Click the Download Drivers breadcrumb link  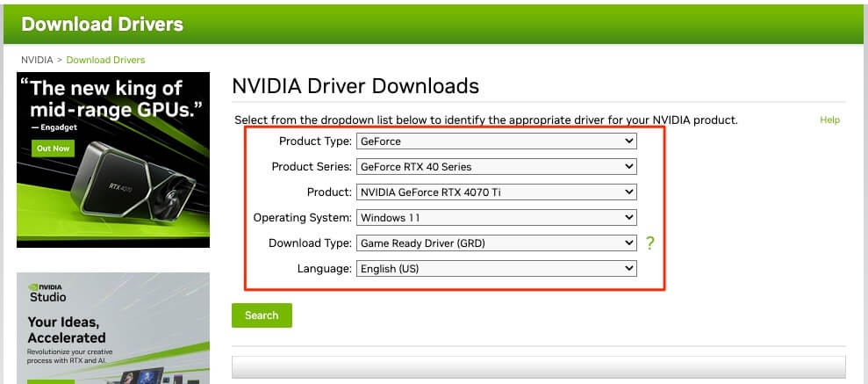[105, 60]
